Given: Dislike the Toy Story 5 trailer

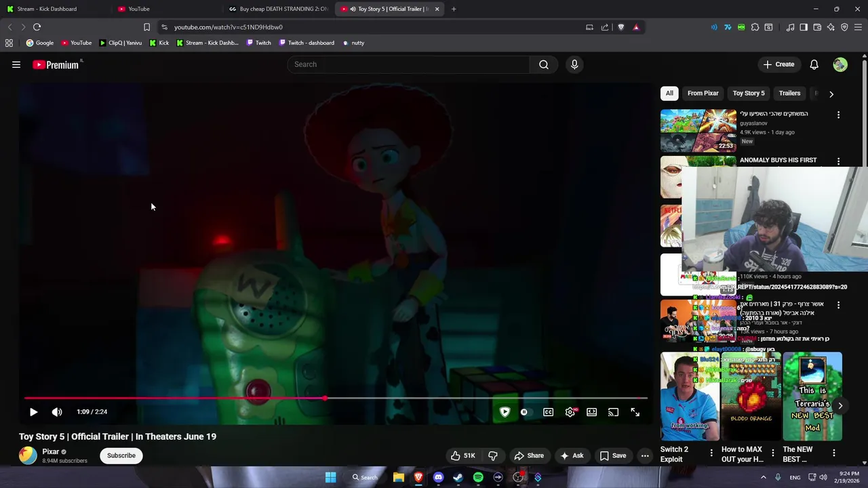Looking at the screenshot, I should pyautogui.click(x=493, y=455).
